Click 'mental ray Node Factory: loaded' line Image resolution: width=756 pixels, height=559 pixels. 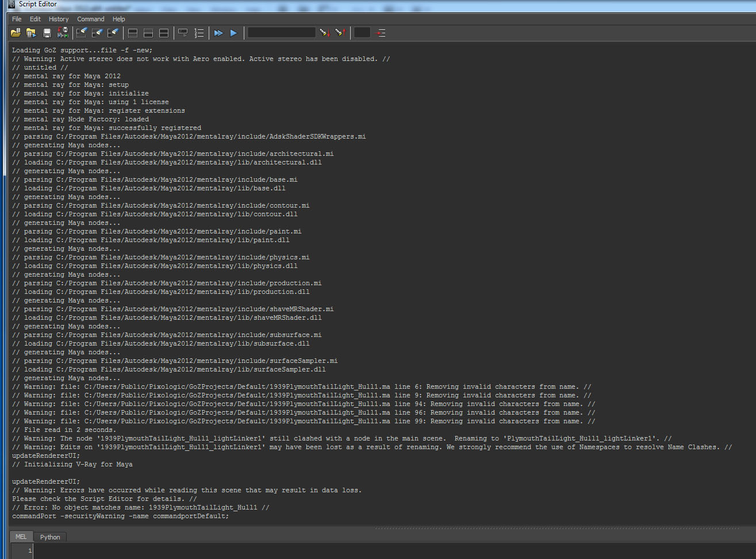pyautogui.click(x=80, y=120)
